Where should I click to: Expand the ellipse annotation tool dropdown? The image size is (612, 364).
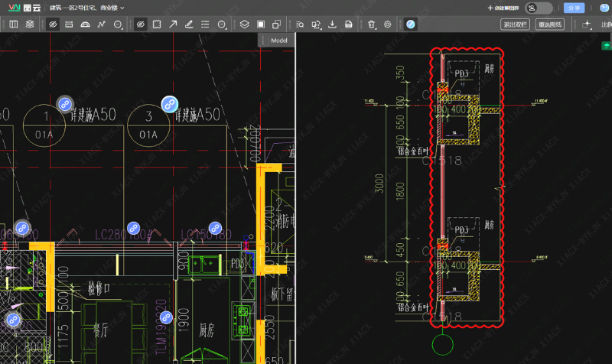[222, 24]
